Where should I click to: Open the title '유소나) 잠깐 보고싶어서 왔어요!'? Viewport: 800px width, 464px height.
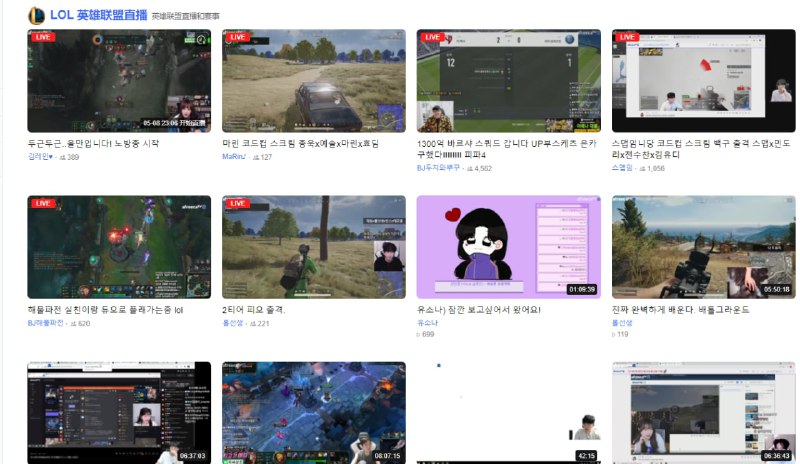(479, 310)
